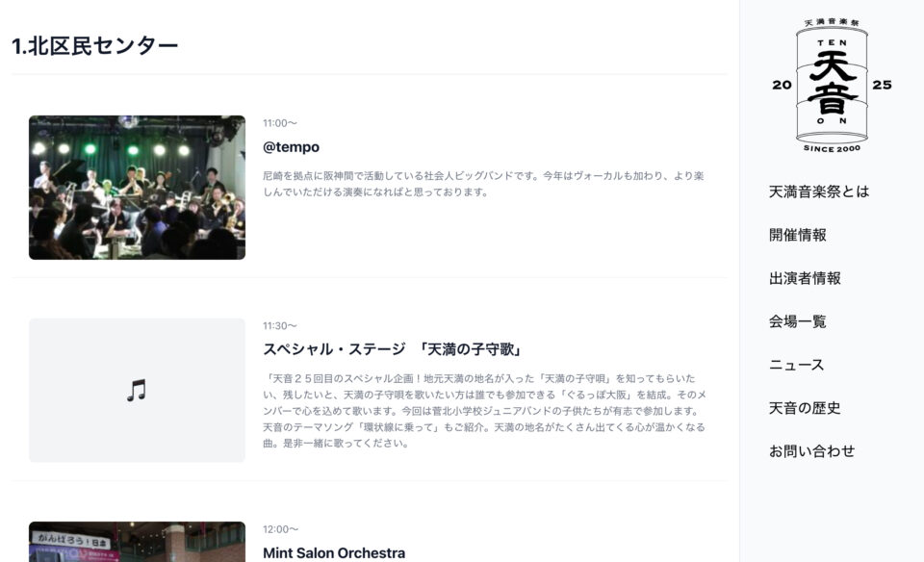Go to 出演者情報 page
Viewport: 924px width, 562px height.
(x=805, y=278)
